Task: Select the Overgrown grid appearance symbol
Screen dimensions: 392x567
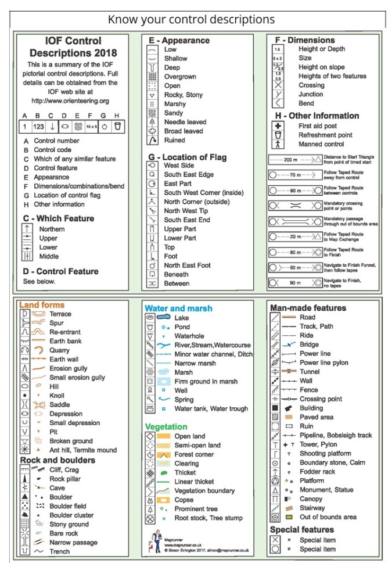Action: 152,76
